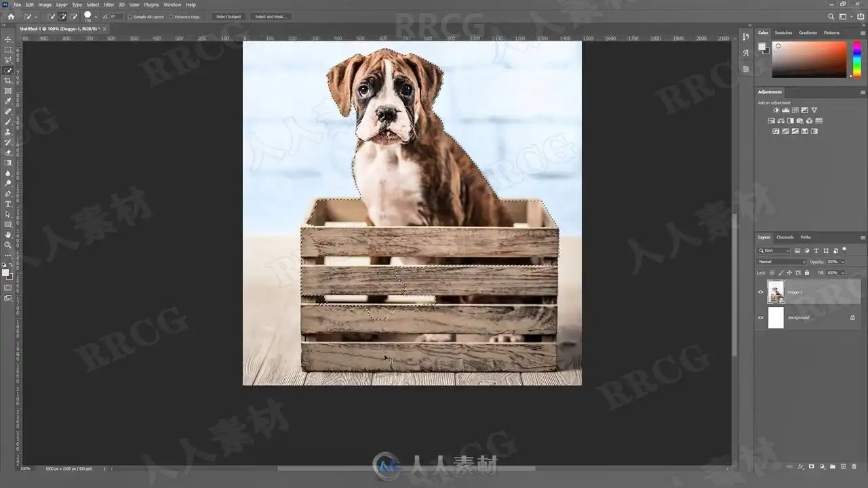
Task: Create a new layer
Action: coord(843,466)
